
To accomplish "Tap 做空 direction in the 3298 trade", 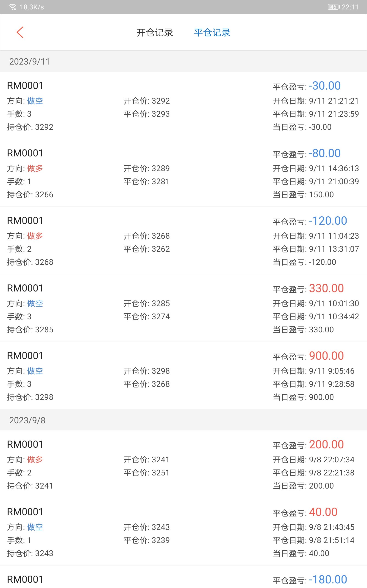I will click(x=35, y=371).
